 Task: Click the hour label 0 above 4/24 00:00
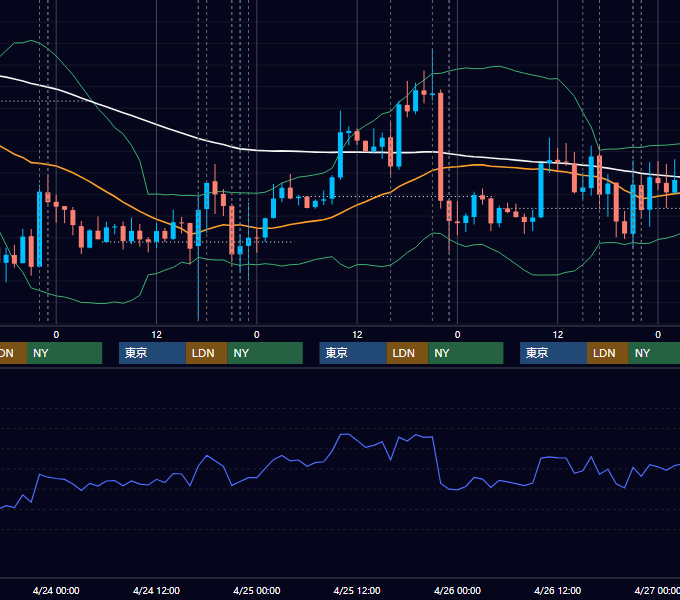click(x=56, y=335)
